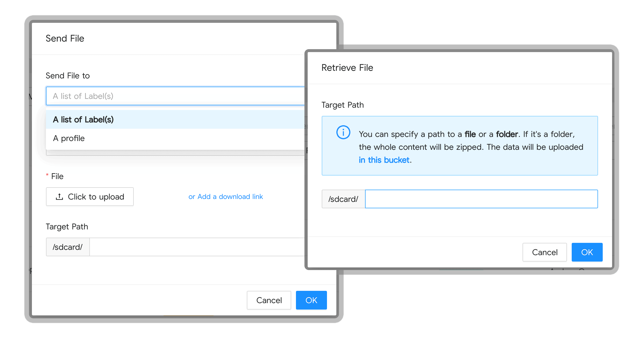Cancel the Retrieve File dialog

tap(544, 252)
